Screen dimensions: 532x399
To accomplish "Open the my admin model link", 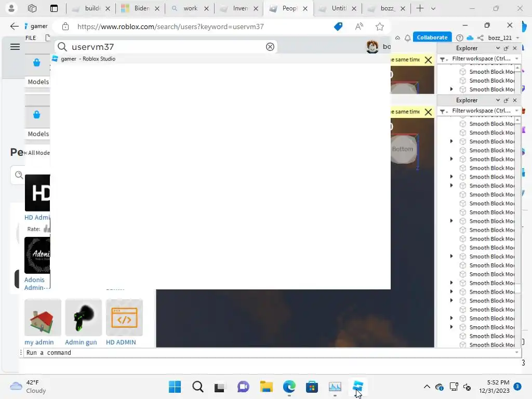I will (x=39, y=342).
